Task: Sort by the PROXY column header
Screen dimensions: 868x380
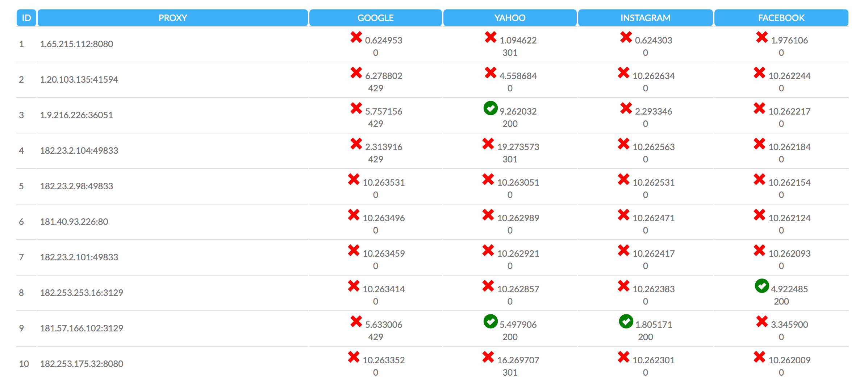Action: [x=172, y=18]
